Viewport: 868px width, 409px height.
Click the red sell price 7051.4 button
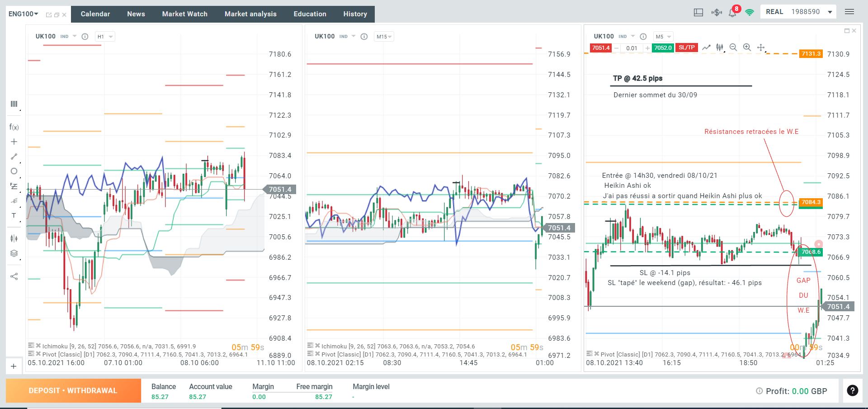pos(601,48)
